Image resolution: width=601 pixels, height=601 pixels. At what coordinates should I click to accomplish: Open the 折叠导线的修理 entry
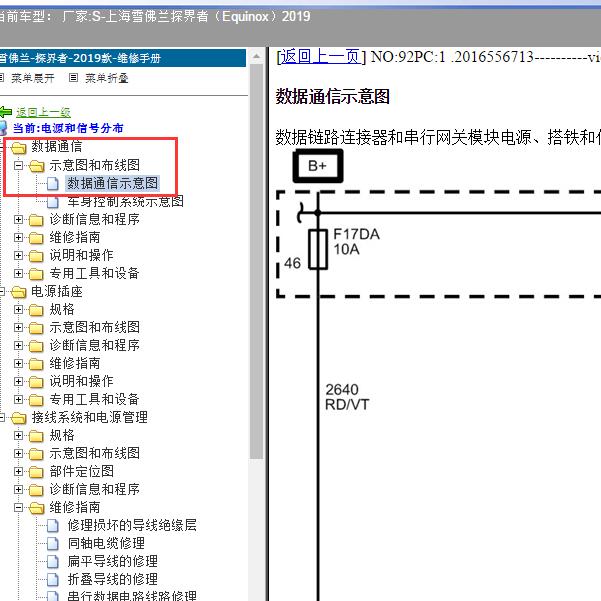click(x=113, y=579)
